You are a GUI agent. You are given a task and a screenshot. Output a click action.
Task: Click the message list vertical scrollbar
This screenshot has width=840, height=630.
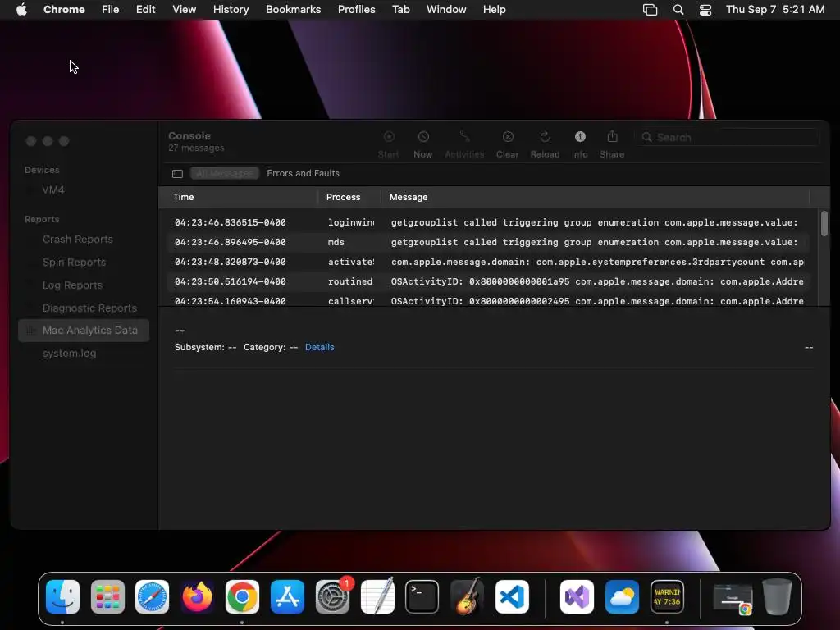coord(824,223)
